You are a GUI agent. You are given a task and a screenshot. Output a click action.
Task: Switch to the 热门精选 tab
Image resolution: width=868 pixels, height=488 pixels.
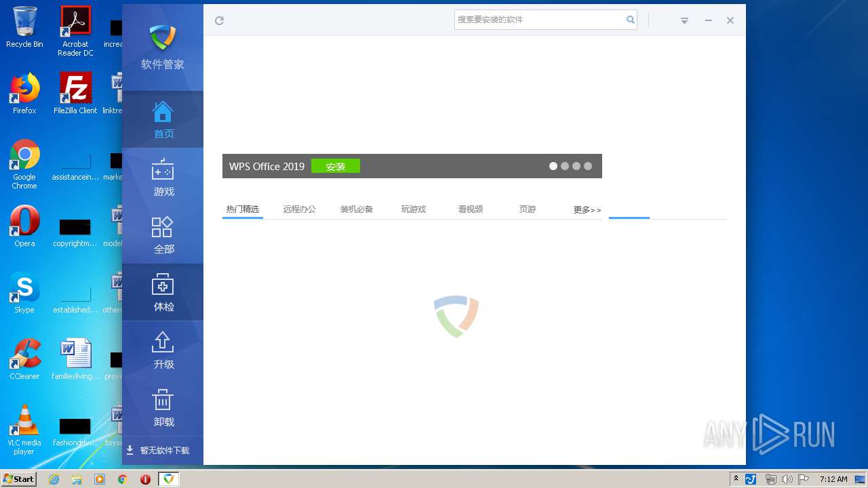243,209
